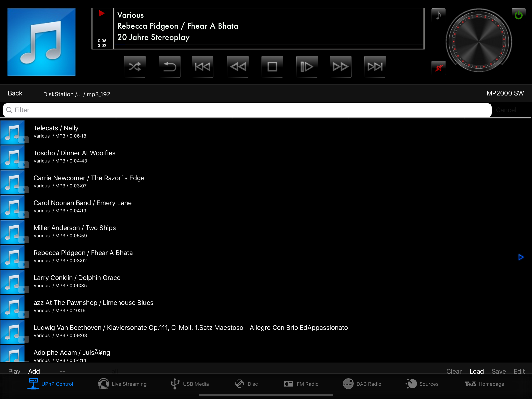Open the DiskStation path breadcrumb

77,94
